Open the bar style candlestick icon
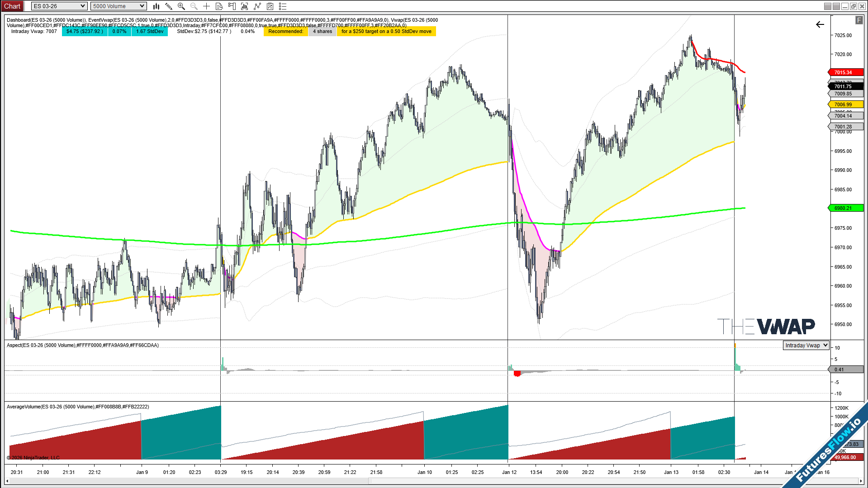This screenshot has height=488, width=868. (156, 6)
